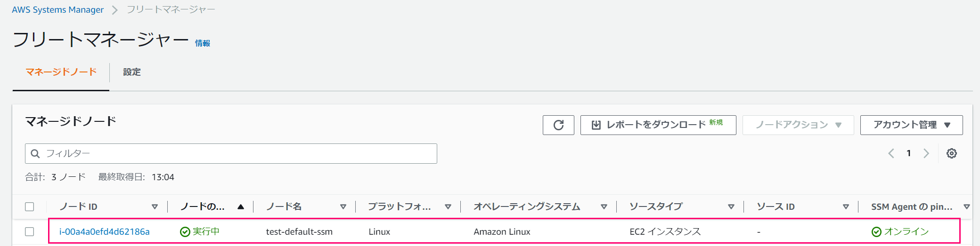
Task: Select the マネージドノード tab
Action: pos(61,72)
